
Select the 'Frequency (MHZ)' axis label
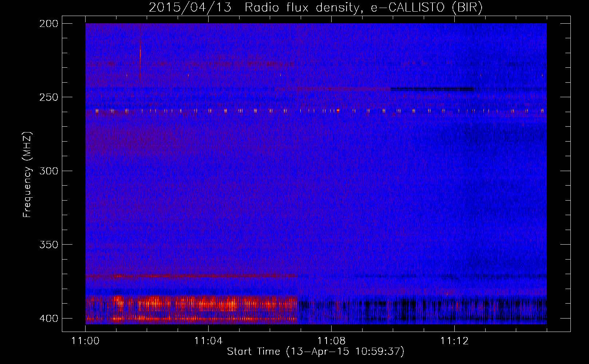pos(27,174)
